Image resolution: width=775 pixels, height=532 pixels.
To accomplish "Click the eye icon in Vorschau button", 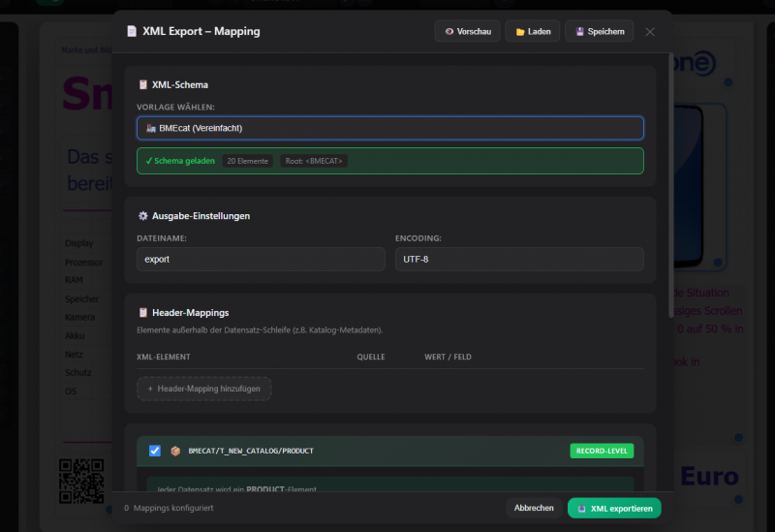I will (449, 31).
